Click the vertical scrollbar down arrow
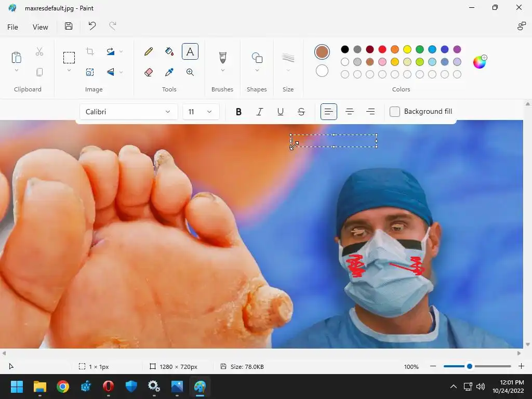The height and width of the screenshot is (399, 532). point(528,344)
